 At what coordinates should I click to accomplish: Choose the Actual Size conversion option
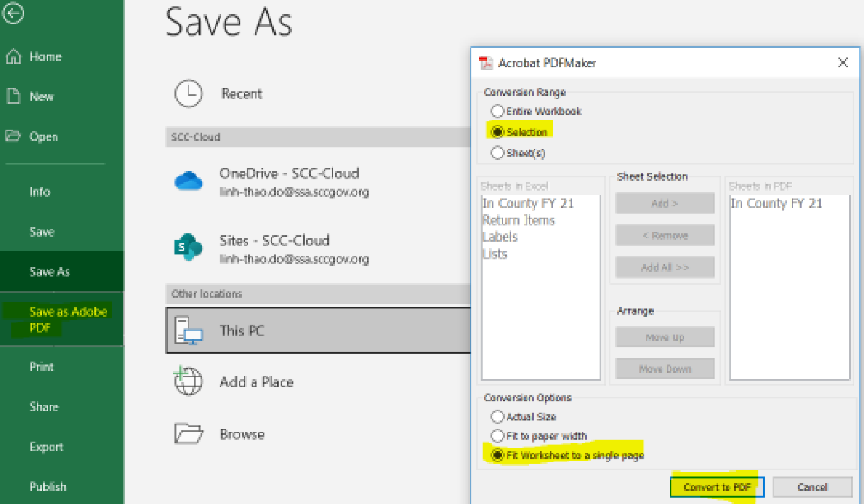(x=497, y=417)
